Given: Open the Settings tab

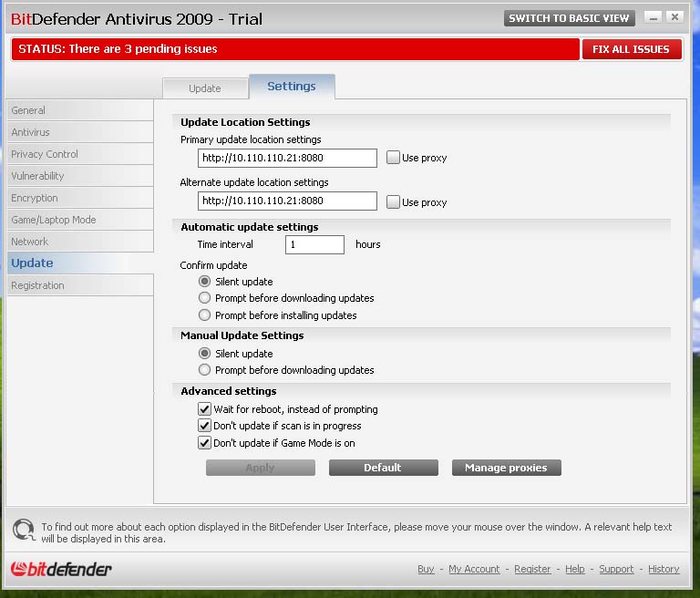Looking at the screenshot, I should (x=292, y=87).
